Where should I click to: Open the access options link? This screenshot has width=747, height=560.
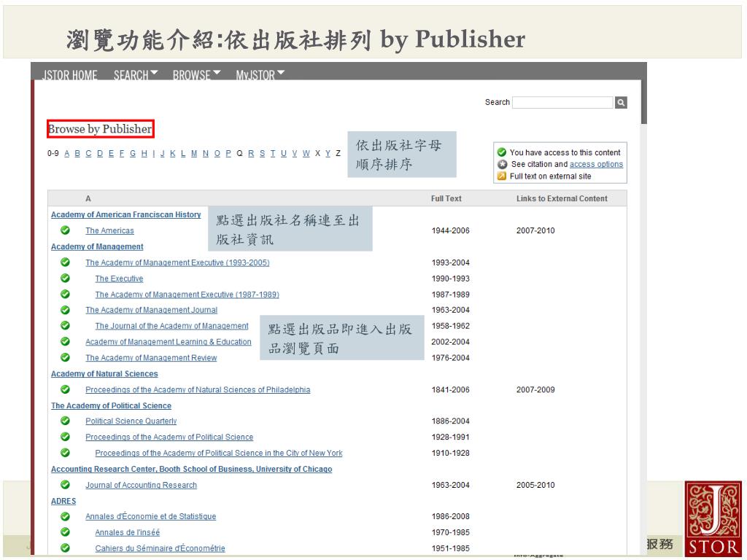pyautogui.click(x=596, y=164)
